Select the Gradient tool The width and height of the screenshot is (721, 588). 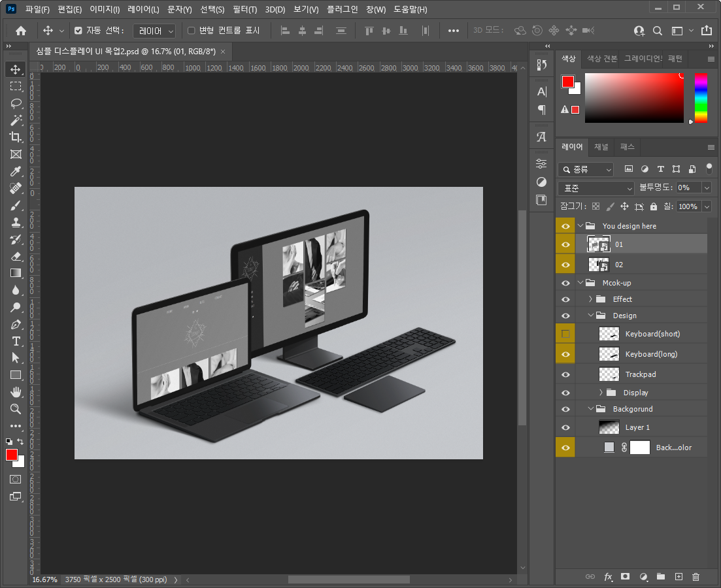(x=16, y=273)
